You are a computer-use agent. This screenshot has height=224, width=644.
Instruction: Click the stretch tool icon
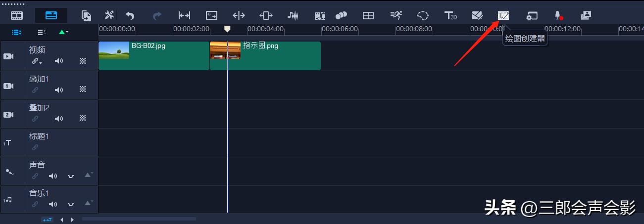tap(211, 16)
